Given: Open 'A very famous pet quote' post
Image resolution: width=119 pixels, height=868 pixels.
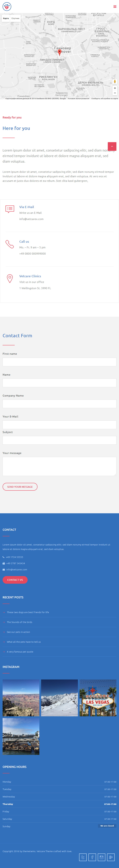Looking at the screenshot, I should pyautogui.click(x=20, y=652).
